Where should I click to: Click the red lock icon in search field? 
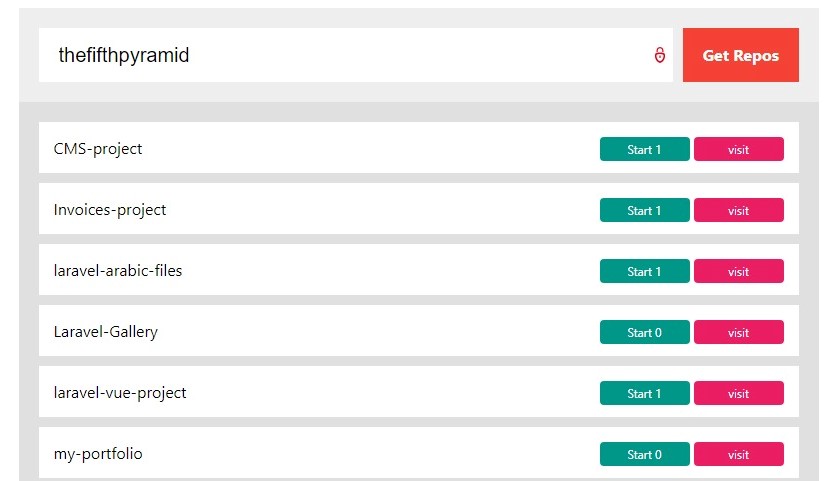click(x=660, y=55)
